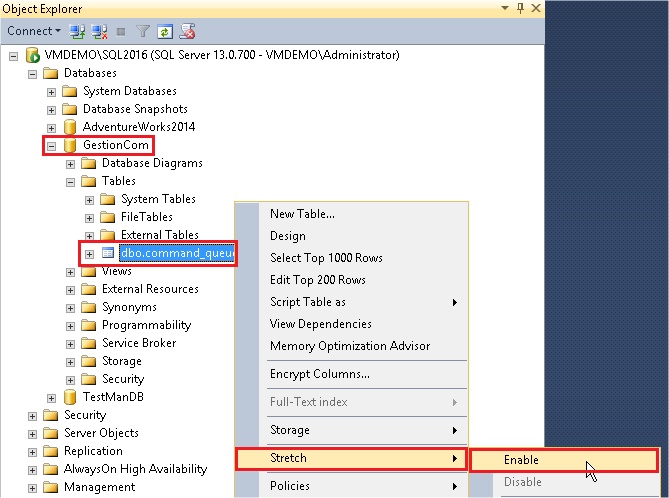The image size is (669, 498).
Task: Expand Programmability folder
Action: tap(70, 326)
